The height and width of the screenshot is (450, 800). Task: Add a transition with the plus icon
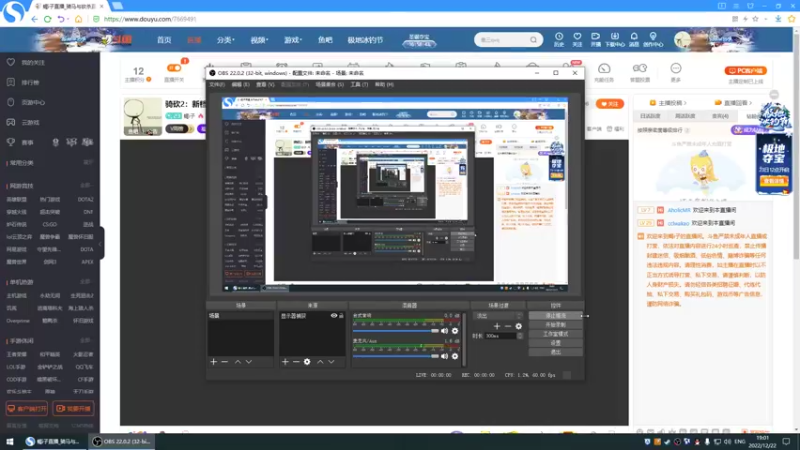(x=497, y=326)
